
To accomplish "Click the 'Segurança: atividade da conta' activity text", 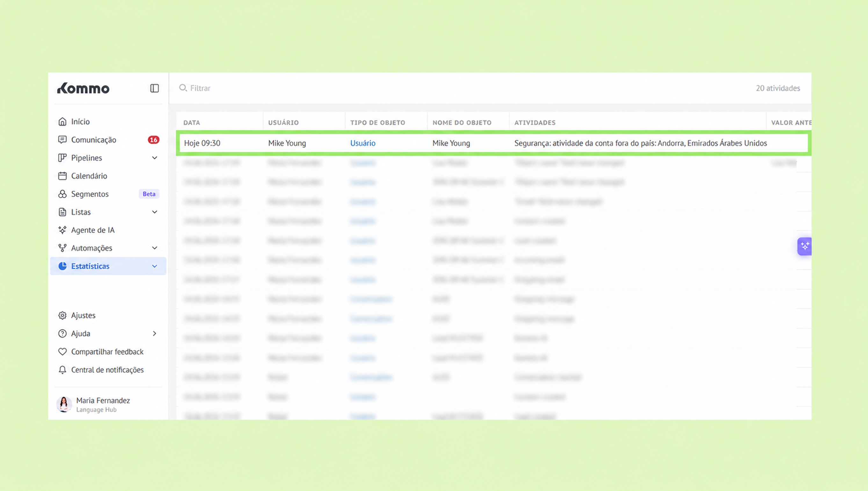I will (x=640, y=143).
